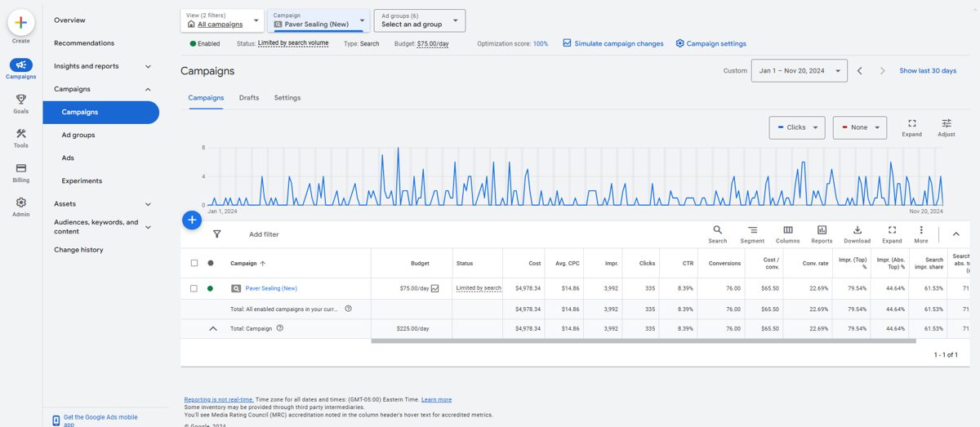Click the Download icon
The height and width of the screenshot is (427, 980).
point(857,231)
